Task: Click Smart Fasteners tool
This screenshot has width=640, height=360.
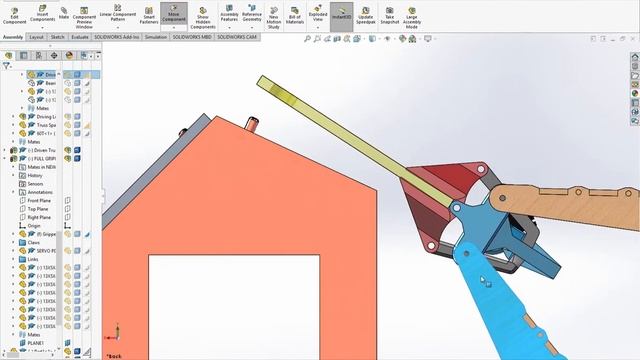Action: click(x=149, y=16)
